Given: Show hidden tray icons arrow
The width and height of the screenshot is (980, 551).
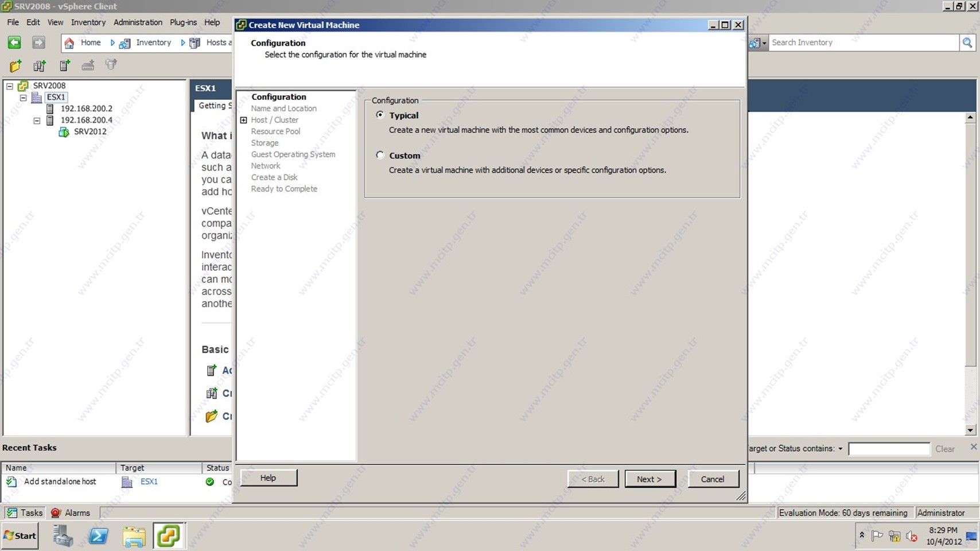Looking at the screenshot, I should (x=861, y=535).
